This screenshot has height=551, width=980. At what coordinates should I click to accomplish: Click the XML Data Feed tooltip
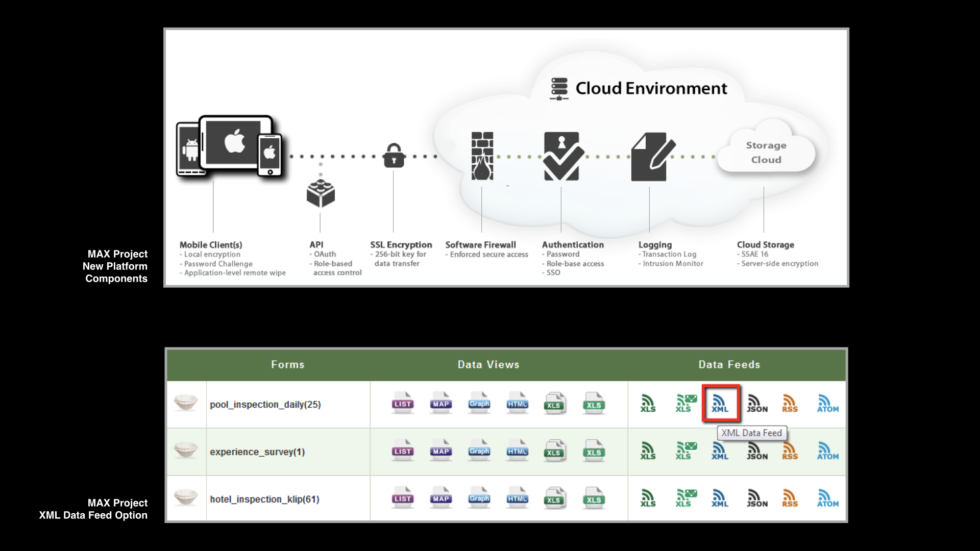point(752,433)
